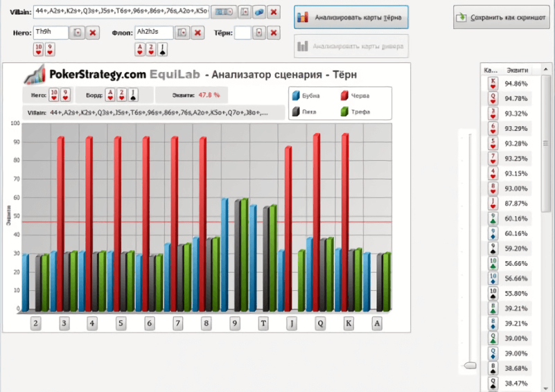Select rank 5 below the chart

(121, 323)
